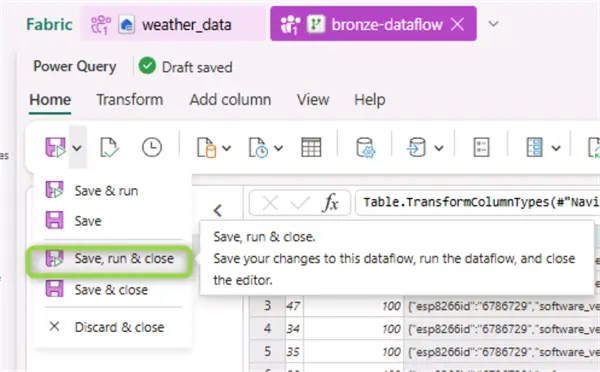Click the Options checklist icon
This screenshot has width=600, height=372.
tap(481, 148)
